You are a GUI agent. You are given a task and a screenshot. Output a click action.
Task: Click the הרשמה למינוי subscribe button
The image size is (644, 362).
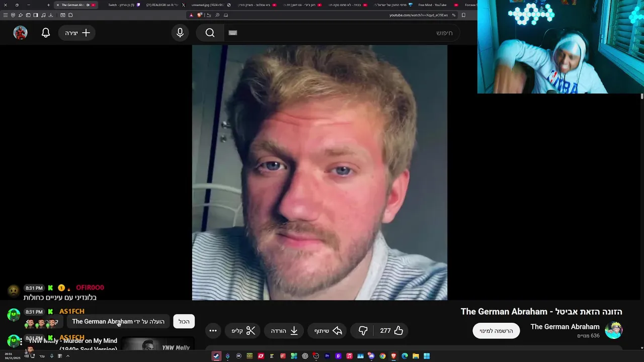point(496,331)
